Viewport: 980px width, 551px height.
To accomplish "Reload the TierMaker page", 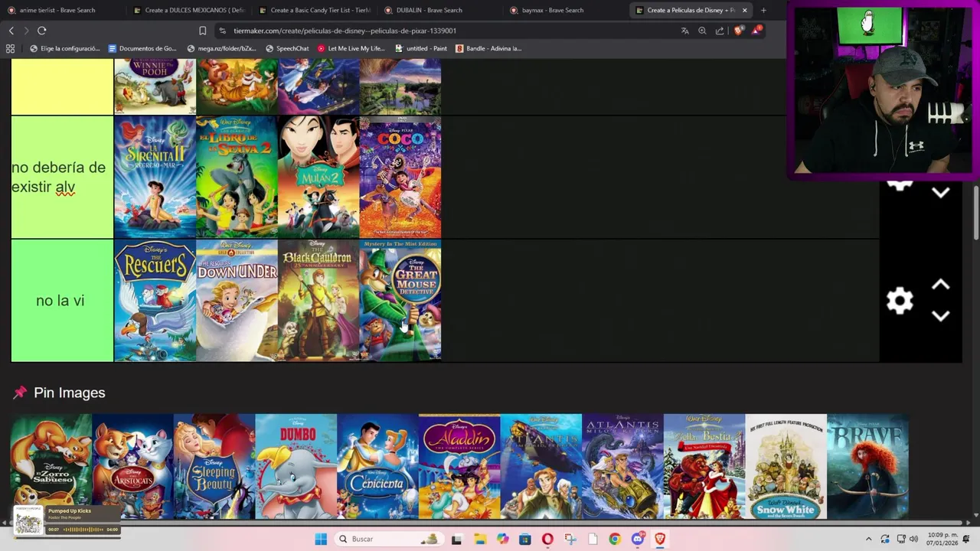I will click(41, 31).
